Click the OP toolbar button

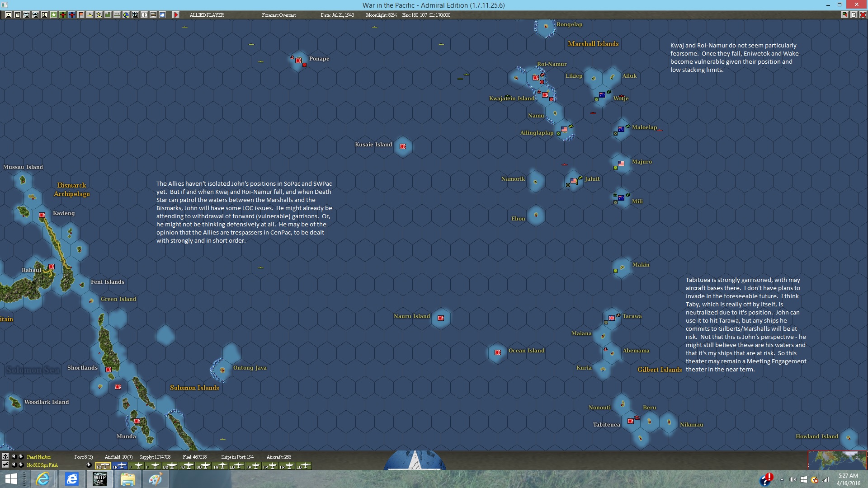pos(144,15)
